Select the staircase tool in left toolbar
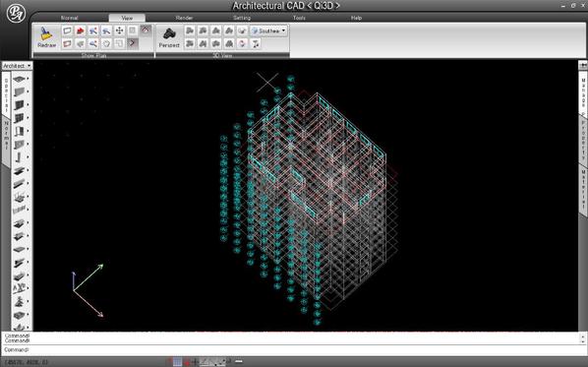The width and height of the screenshot is (588, 367). tap(19, 197)
